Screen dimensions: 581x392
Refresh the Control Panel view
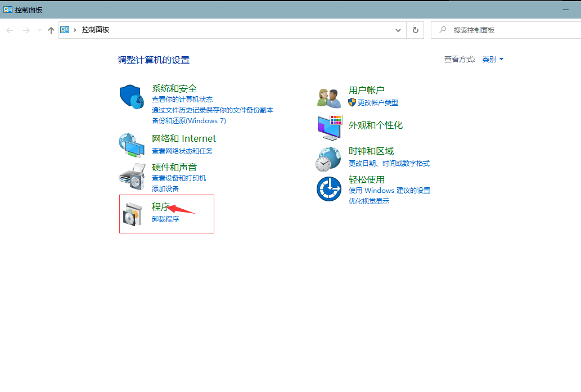click(x=416, y=30)
